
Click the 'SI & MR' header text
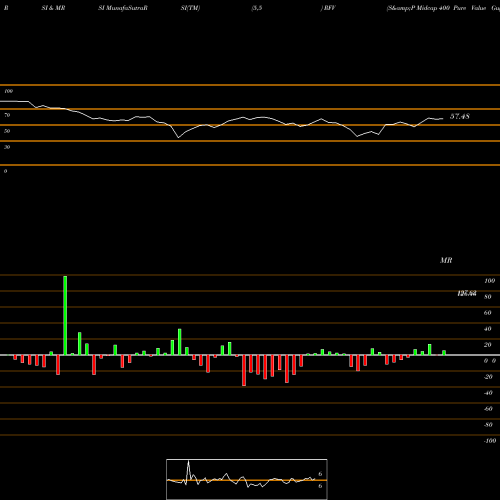click(53, 8)
